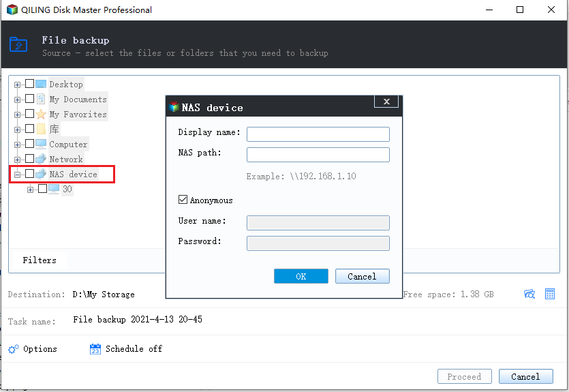Expand the 库 tree node

[x=17, y=130]
